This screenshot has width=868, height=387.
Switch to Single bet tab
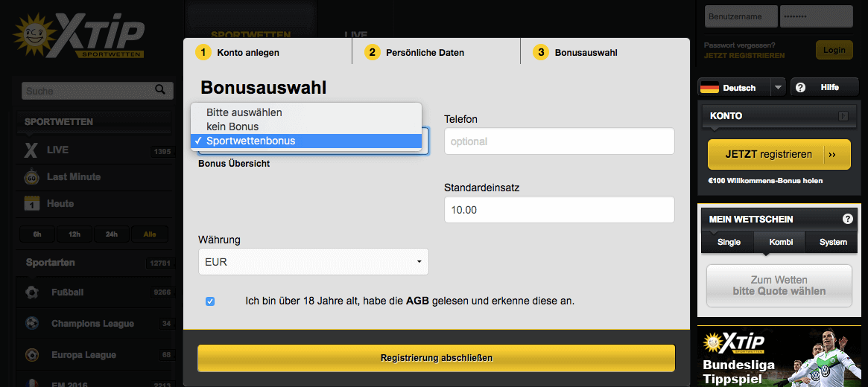point(729,242)
